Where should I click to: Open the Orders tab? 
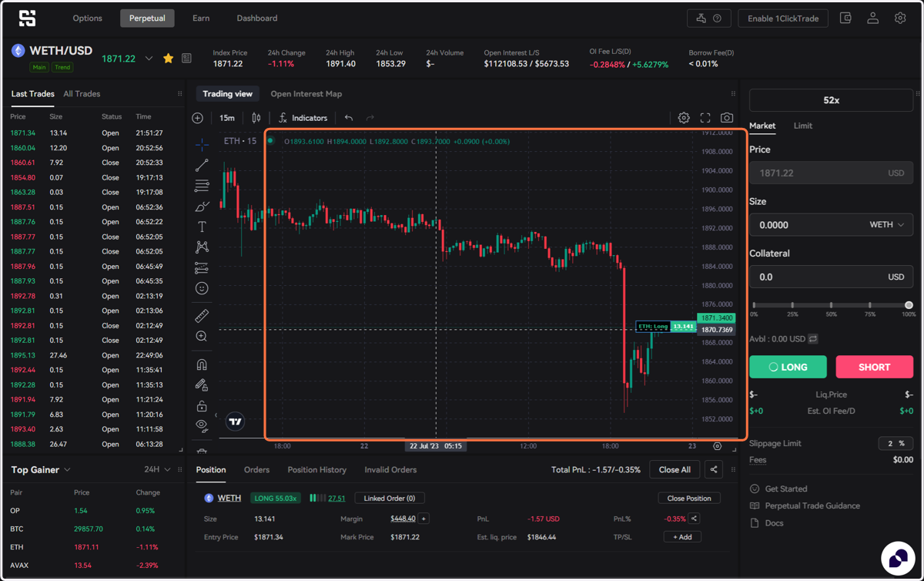256,470
